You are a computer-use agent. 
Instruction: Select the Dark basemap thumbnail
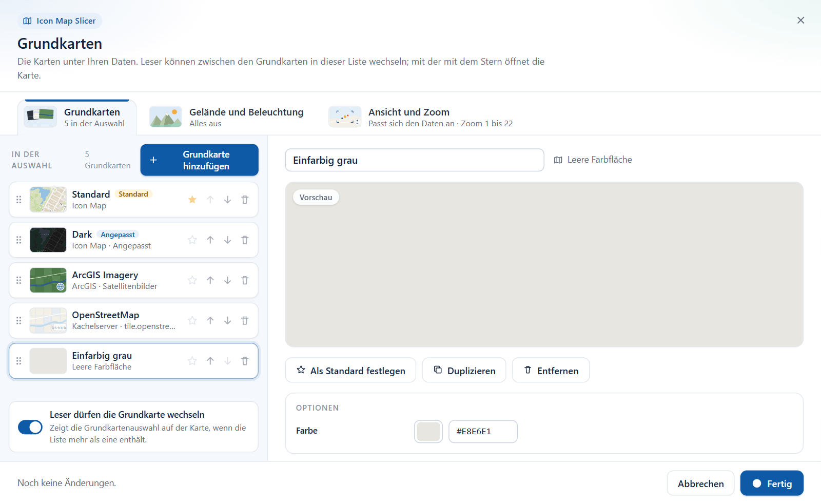(x=48, y=240)
